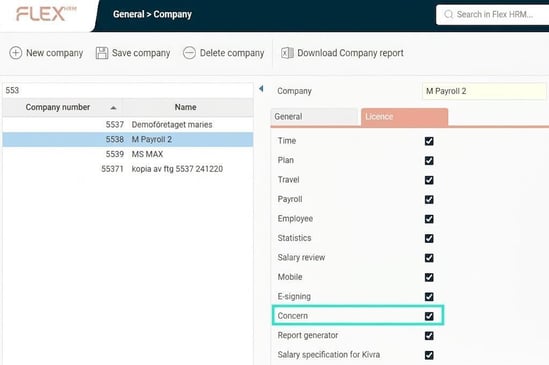Viewport: 549px width, 365px height.
Task: Uncheck the Statistics licence checkbox
Action: (x=429, y=238)
